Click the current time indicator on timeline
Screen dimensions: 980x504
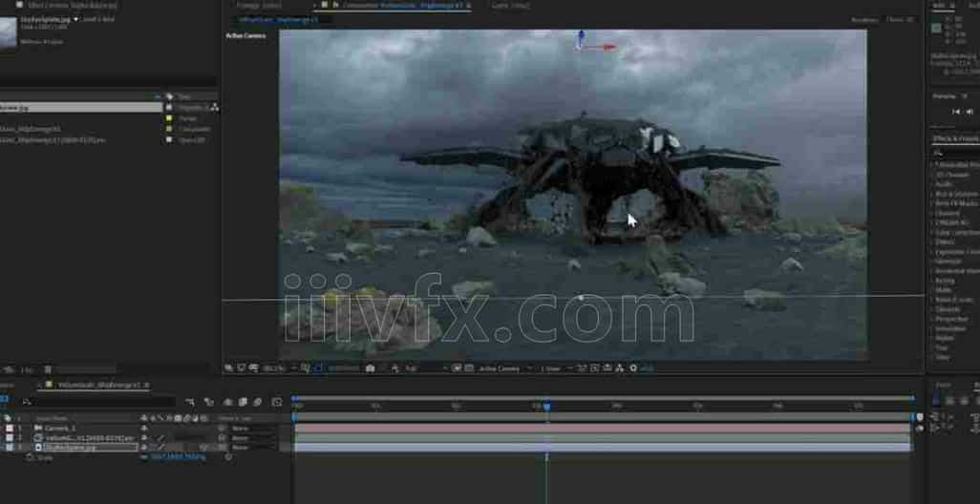tap(547, 407)
